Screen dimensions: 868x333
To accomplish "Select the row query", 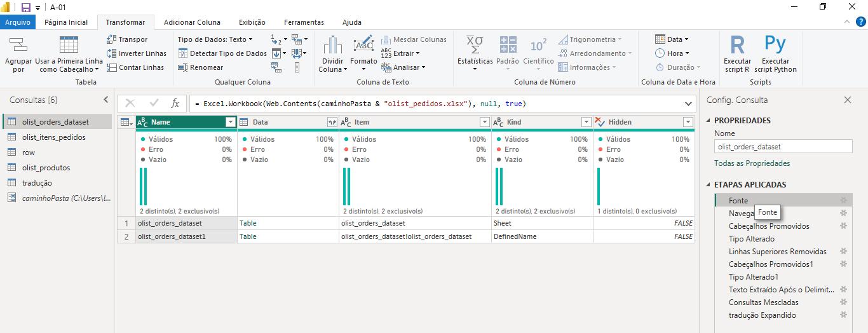I will (x=57, y=153).
